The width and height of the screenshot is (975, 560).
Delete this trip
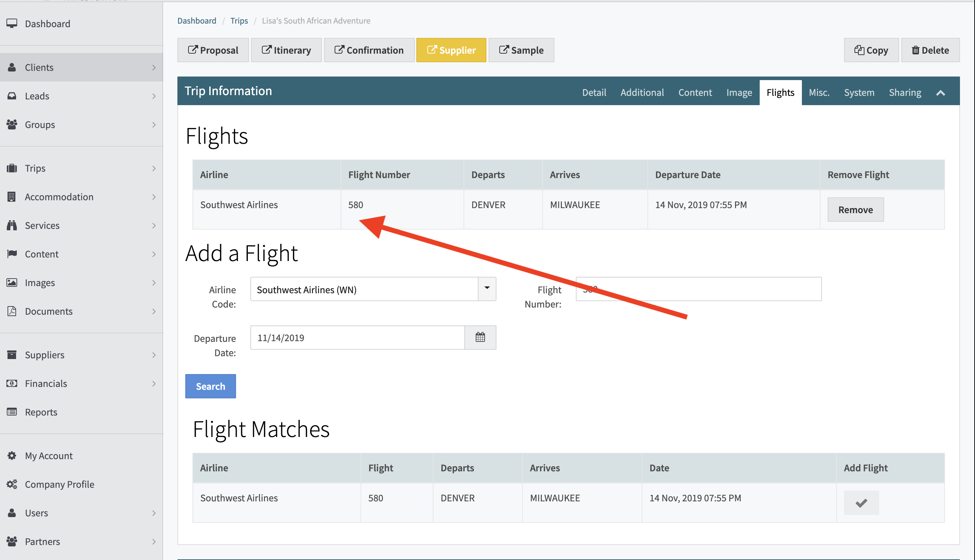click(930, 50)
